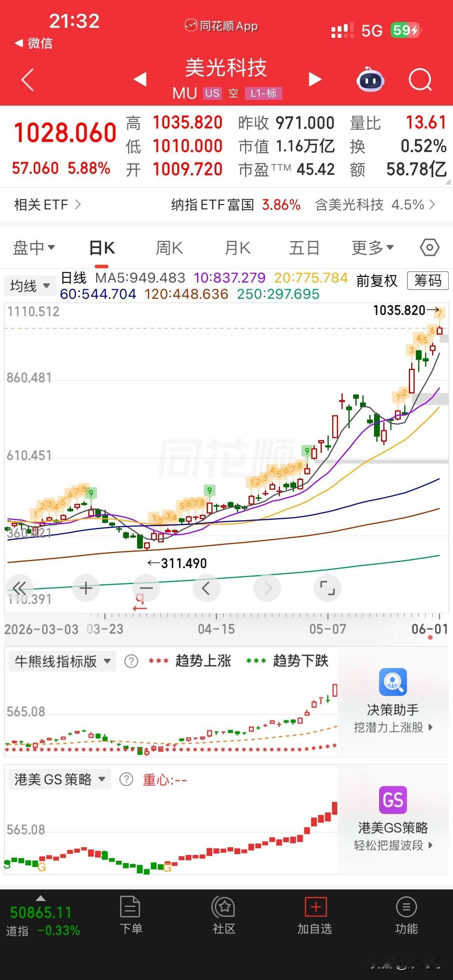Zoom in chart with plus button
The image size is (453, 980).
click(x=86, y=588)
